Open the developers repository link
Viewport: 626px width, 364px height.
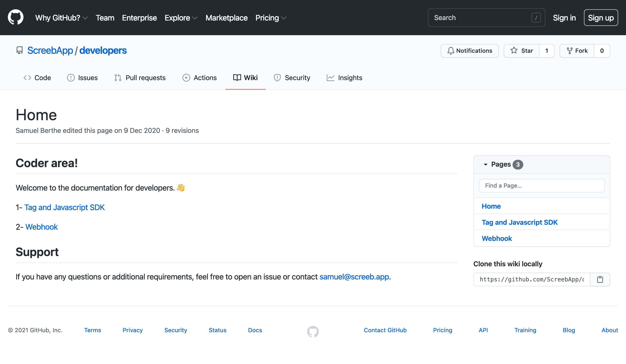103,51
